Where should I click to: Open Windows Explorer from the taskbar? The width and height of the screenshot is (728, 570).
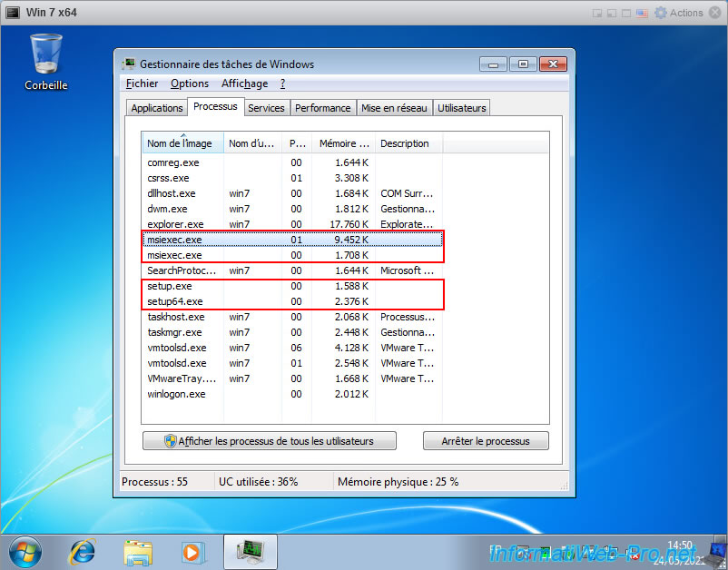pyautogui.click(x=138, y=550)
